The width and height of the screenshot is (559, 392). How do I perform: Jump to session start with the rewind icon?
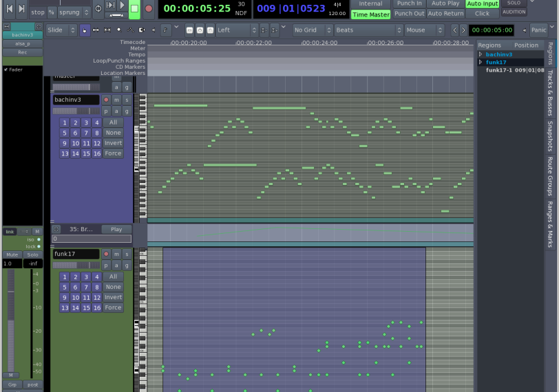click(10, 9)
